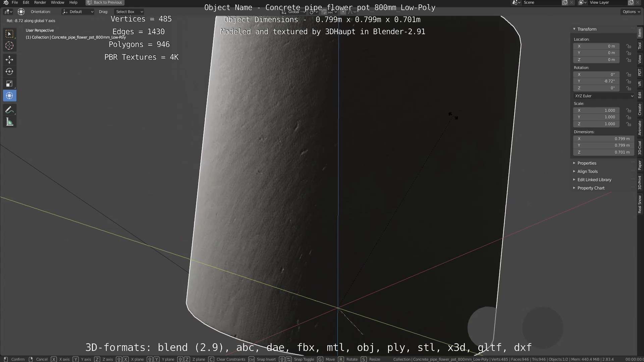This screenshot has height=362, width=644.
Task: Click the Blender logo icon
Action: (6, 3)
